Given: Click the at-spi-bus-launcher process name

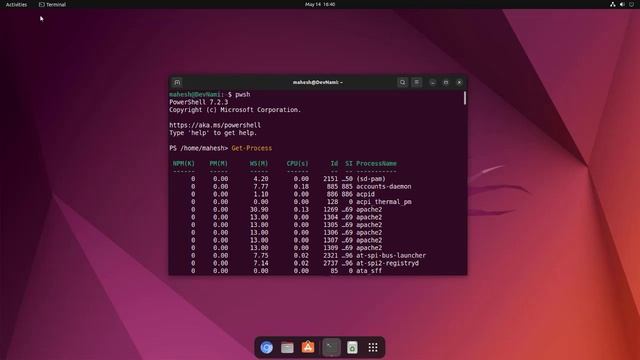Looking at the screenshot, I should click(x=391, y=256).
